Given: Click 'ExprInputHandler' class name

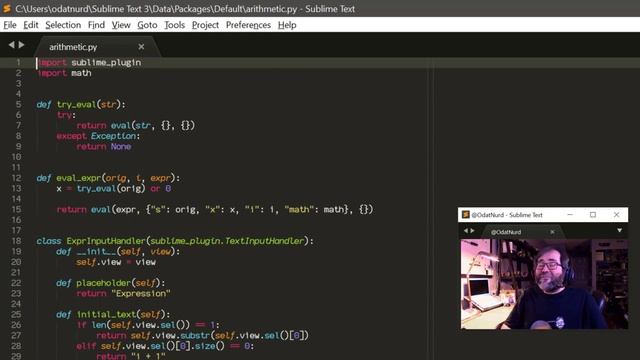Looking at the screenshot, I should tap(106, 241).
